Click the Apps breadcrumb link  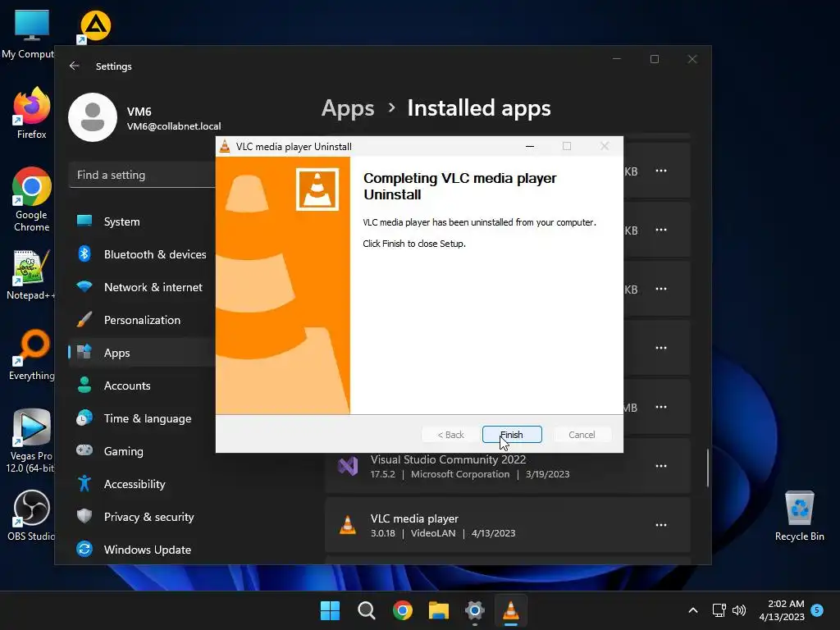click(x=348, y=108)
